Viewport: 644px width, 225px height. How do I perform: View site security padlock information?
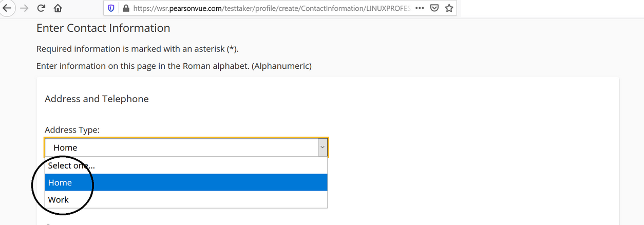coord(125,8)
